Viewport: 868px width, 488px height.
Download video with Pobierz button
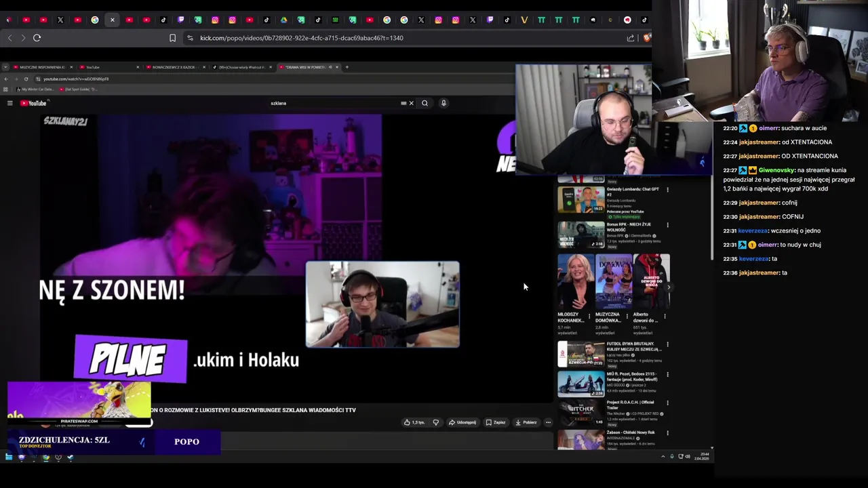coord(526,422)
